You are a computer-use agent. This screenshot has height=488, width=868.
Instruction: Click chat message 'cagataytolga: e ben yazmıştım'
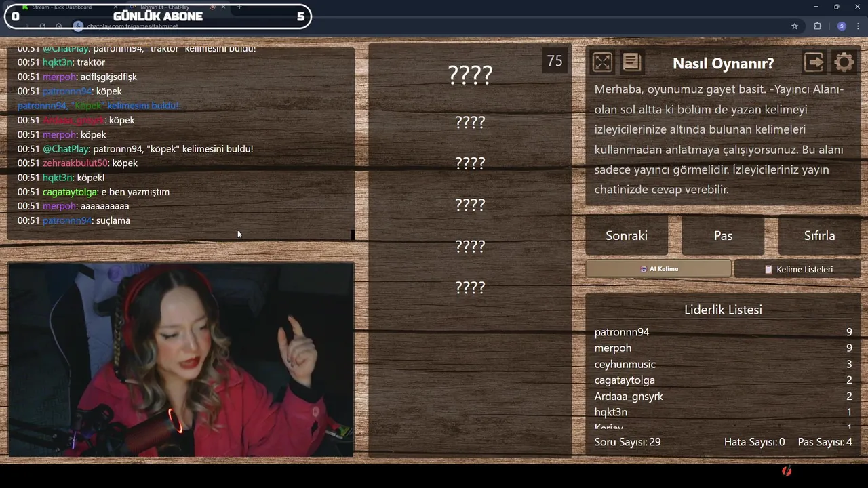tap(93, 192)
